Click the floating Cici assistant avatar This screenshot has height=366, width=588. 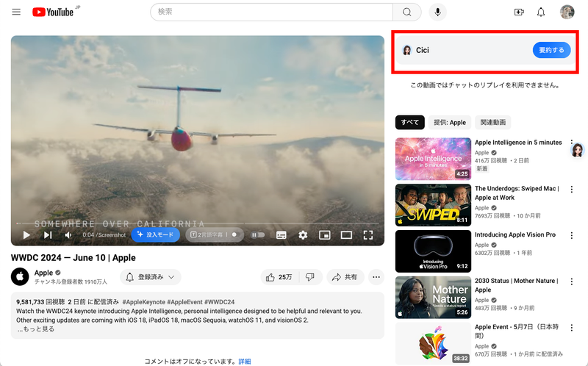[578, 150]
